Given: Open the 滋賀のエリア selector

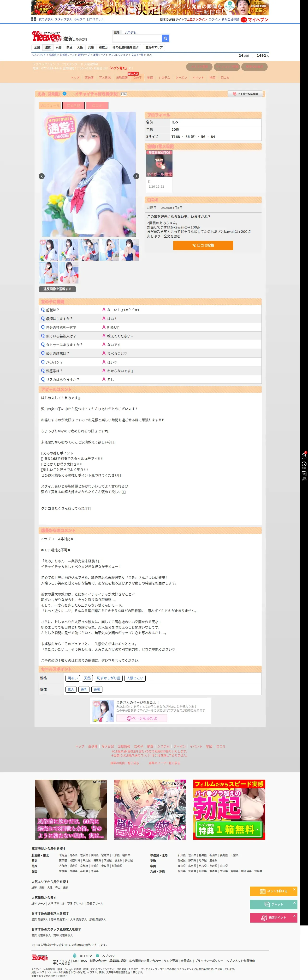Looking at the screenshot, I should (x=154, y=48).
